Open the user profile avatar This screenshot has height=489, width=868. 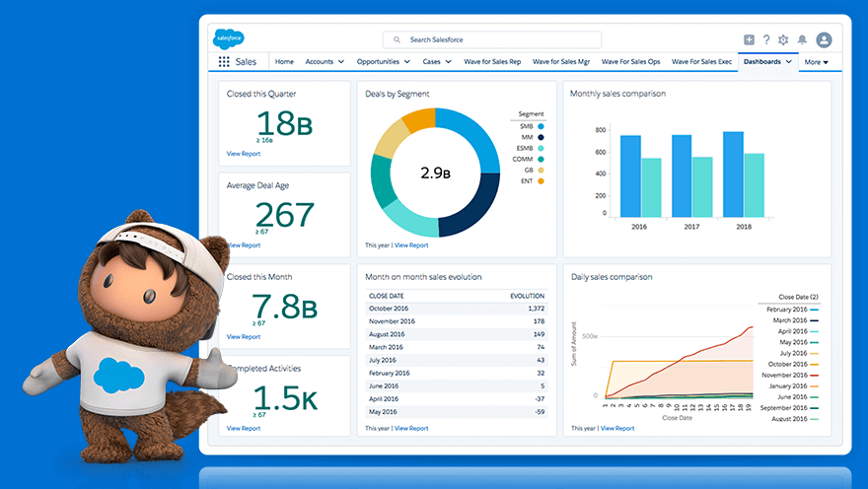824,39
